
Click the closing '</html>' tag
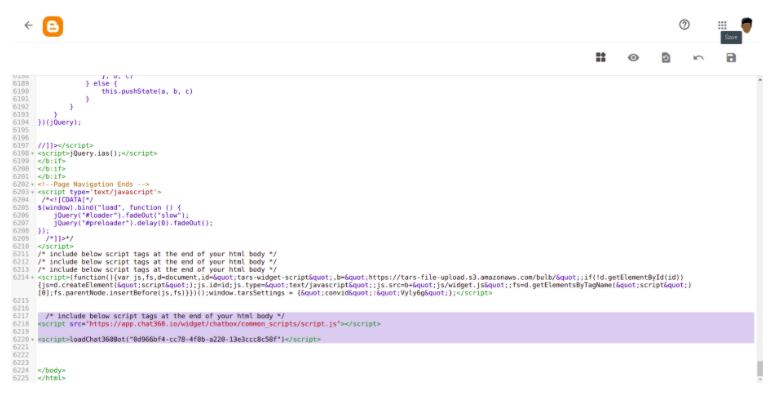pos(52,378)
